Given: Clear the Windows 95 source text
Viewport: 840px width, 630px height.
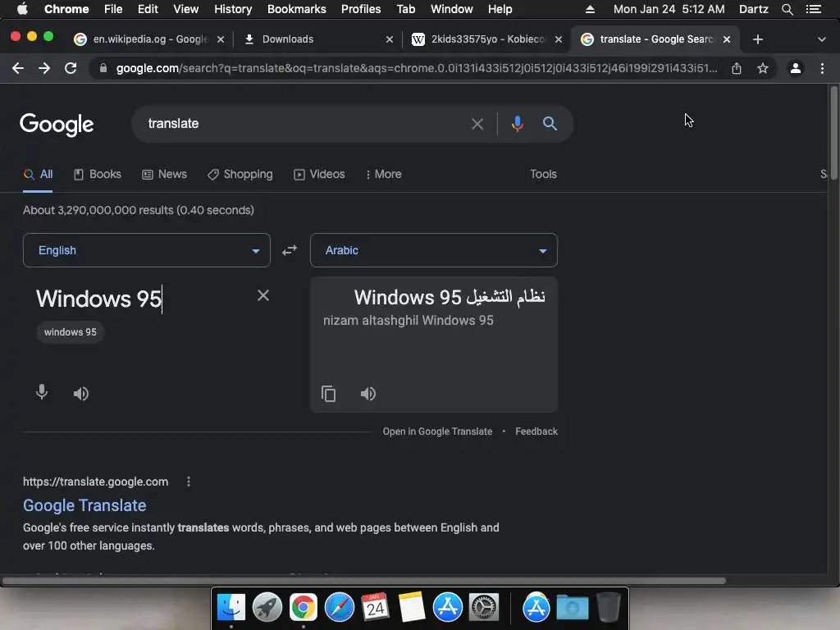Looking at the screenshot, I should 263,295.
